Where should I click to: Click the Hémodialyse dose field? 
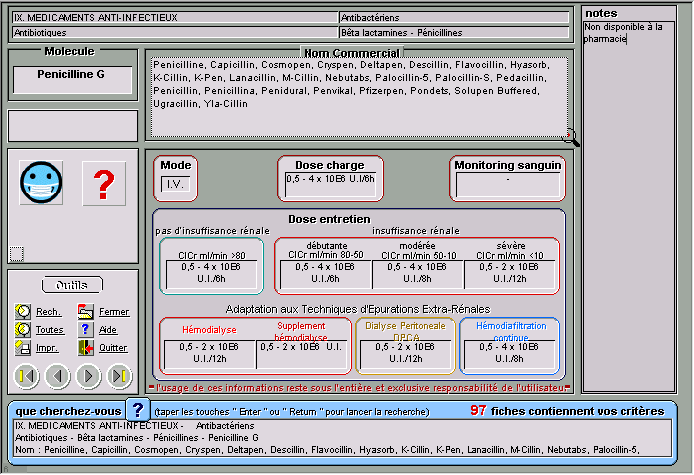click(x=210, y=355)
